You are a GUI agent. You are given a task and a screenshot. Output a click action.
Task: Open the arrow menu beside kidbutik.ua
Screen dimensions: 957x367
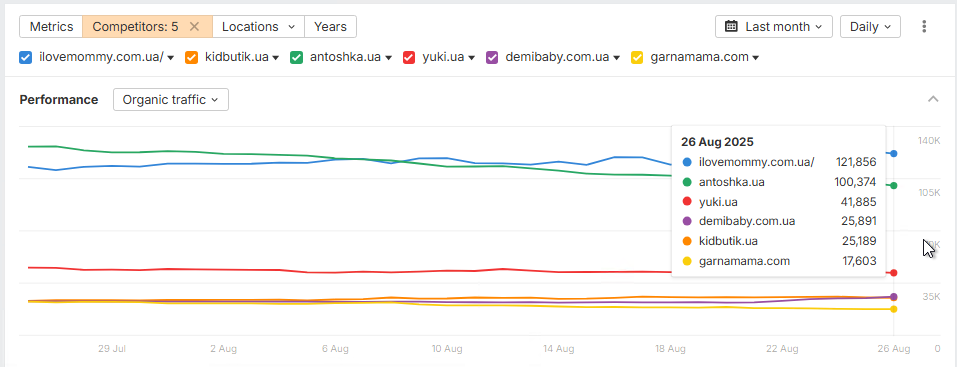(275, 58)
